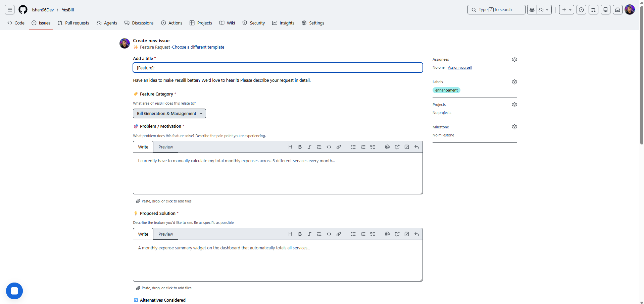The image size is (644, 304).
Task: Open the Projects tab
Action: point(201,23)
